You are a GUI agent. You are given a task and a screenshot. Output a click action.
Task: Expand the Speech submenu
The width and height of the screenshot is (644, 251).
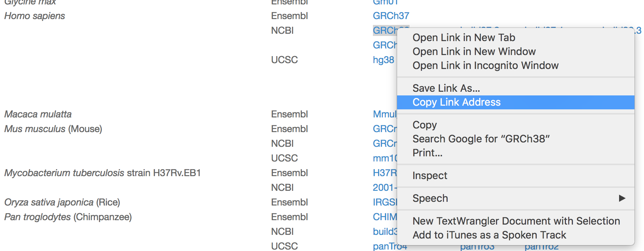430,199
